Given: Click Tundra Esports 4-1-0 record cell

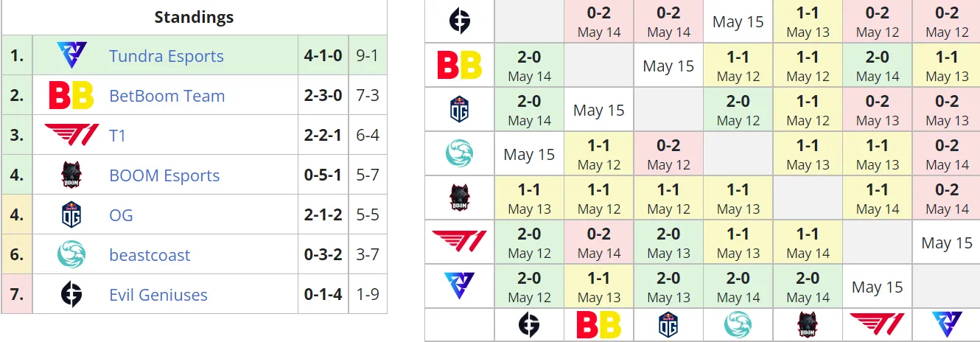Looking at the screenshot, I should (x=323, y=56).
